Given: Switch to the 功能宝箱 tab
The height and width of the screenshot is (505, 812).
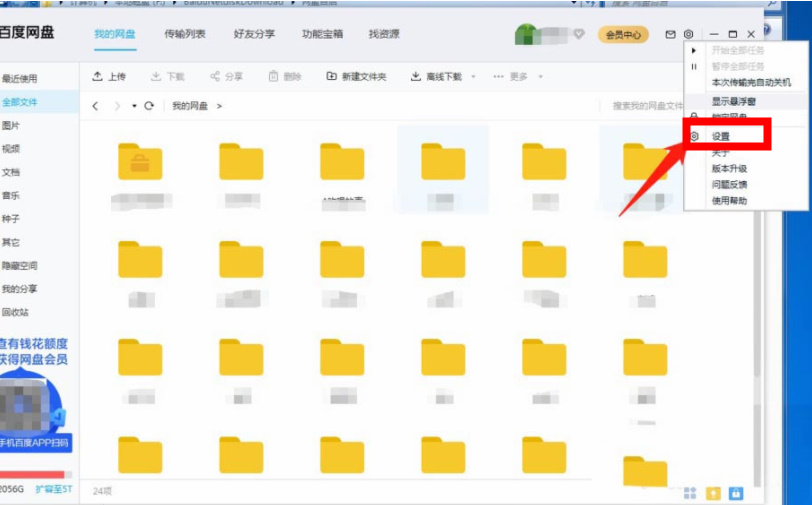Looking at the screenshot, I should [323, 34].
